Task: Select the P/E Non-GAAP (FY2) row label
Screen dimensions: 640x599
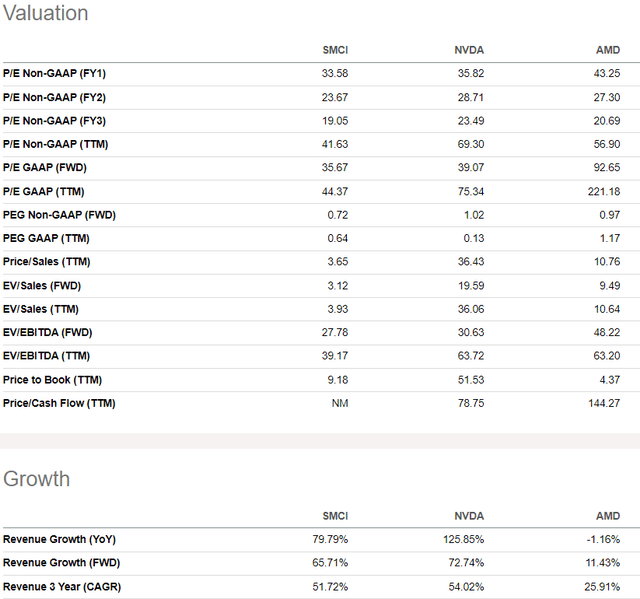Action: pos(54,98)
